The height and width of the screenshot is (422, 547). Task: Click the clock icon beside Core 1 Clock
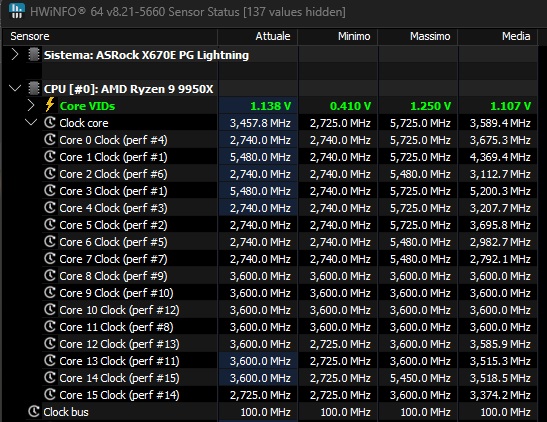pos(50,157)
